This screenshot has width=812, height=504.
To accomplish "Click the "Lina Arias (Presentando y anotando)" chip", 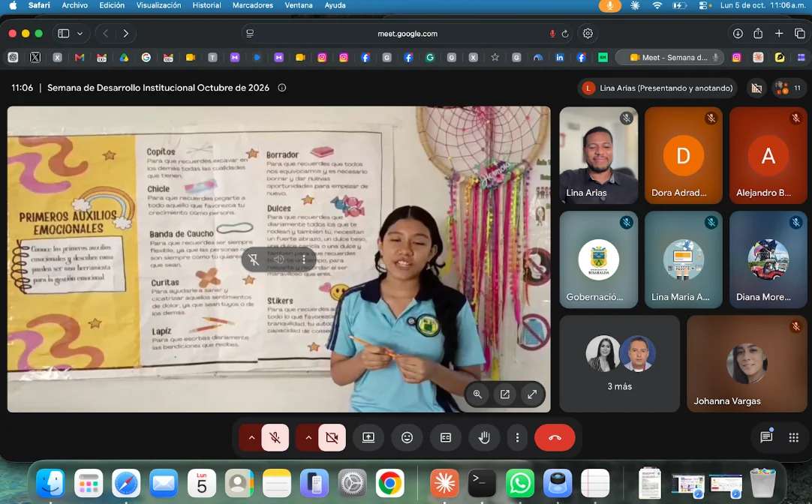I will coord(657,88).
